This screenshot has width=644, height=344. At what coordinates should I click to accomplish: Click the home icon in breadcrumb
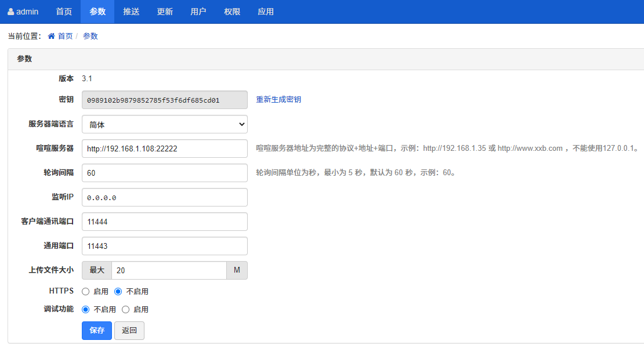pos(52,36)
